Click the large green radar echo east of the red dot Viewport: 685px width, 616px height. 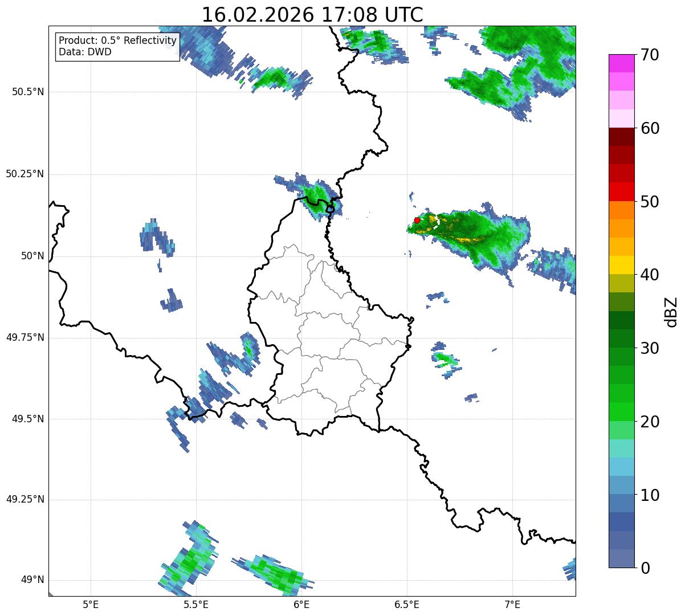pos(473,235)
